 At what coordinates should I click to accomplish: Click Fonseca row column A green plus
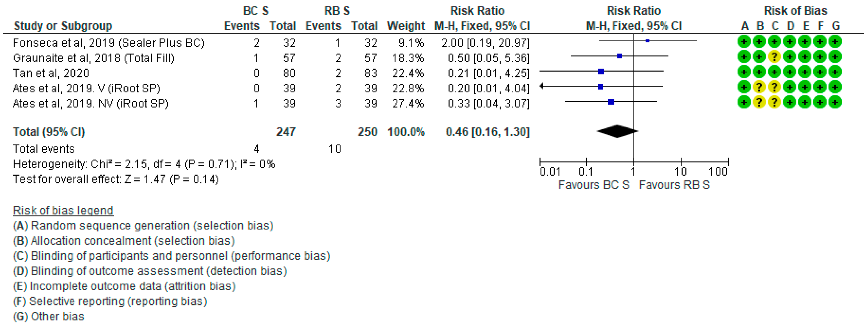click(744, 42)
